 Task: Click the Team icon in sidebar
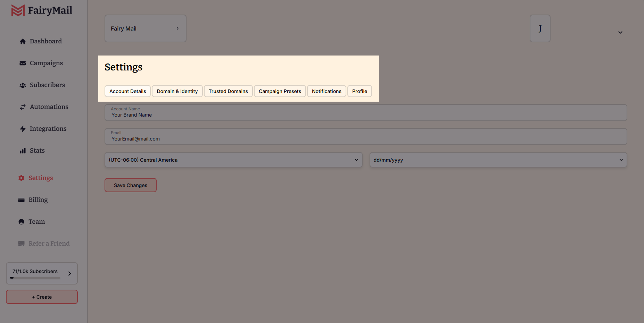[21, 222]
